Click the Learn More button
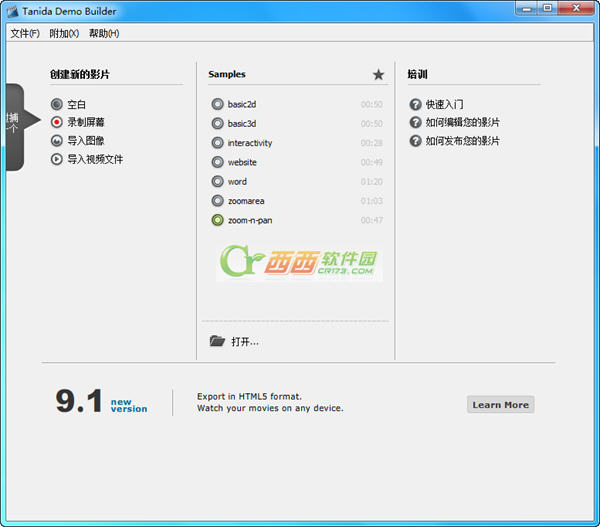This screenshot has height=527, width=600. tap(501, 405)
